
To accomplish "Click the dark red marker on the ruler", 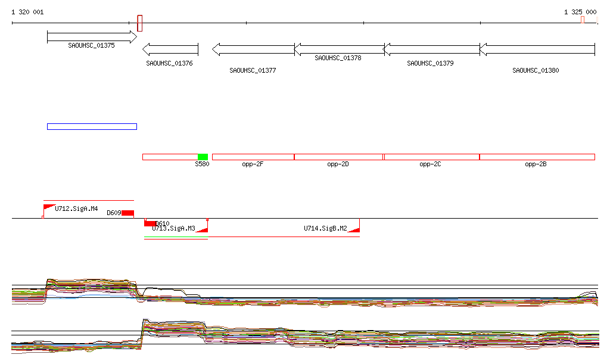I will click(140, 23).
